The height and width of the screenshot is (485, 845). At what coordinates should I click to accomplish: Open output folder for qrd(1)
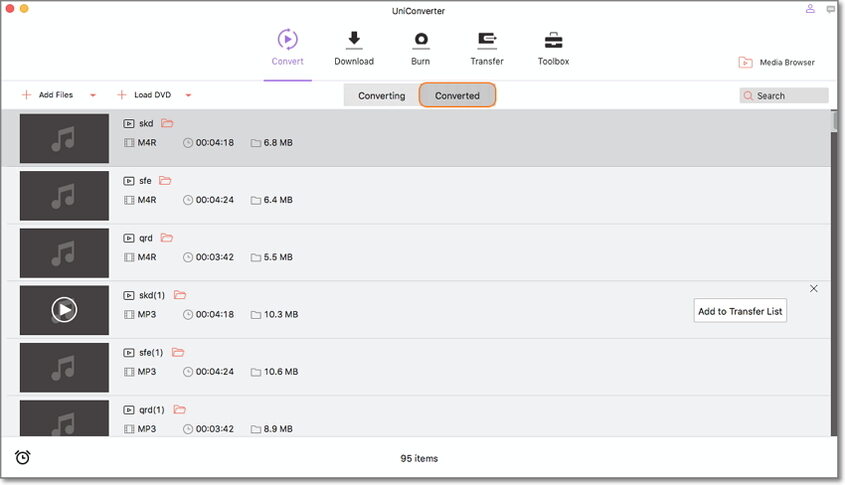pyautogui.click(x=179, y=410)
